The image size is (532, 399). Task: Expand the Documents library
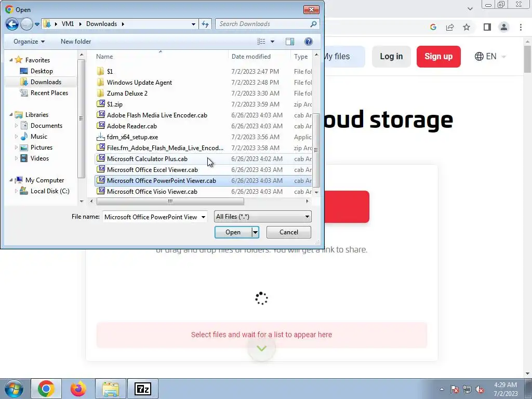tap(16, 126)
